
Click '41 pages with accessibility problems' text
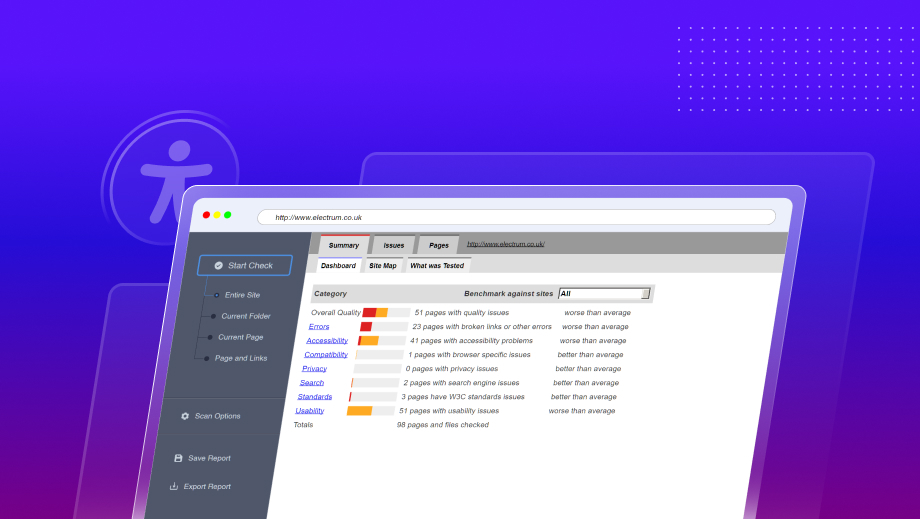[x=471, y=341]
